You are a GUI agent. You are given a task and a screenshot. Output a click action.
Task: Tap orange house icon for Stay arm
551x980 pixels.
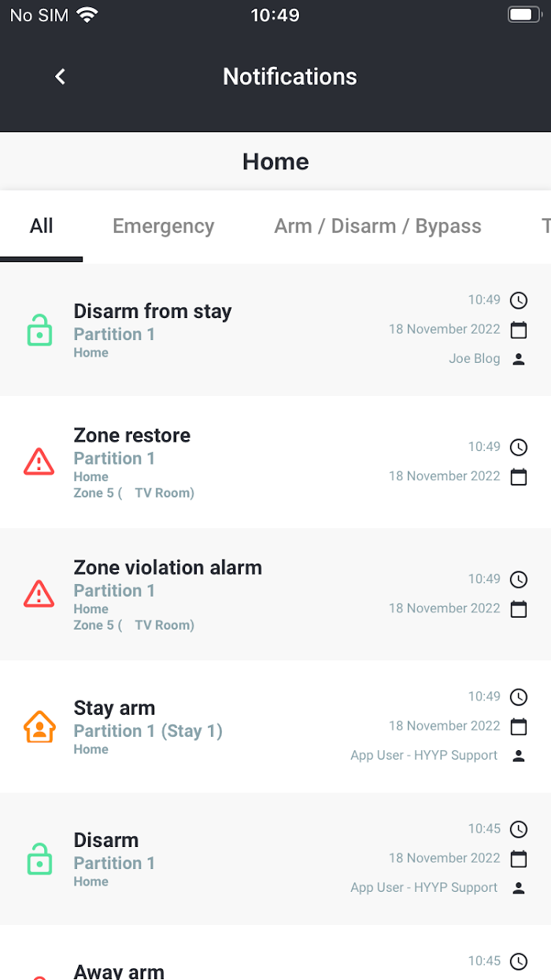pyautogui.click(x=39, y=727)
